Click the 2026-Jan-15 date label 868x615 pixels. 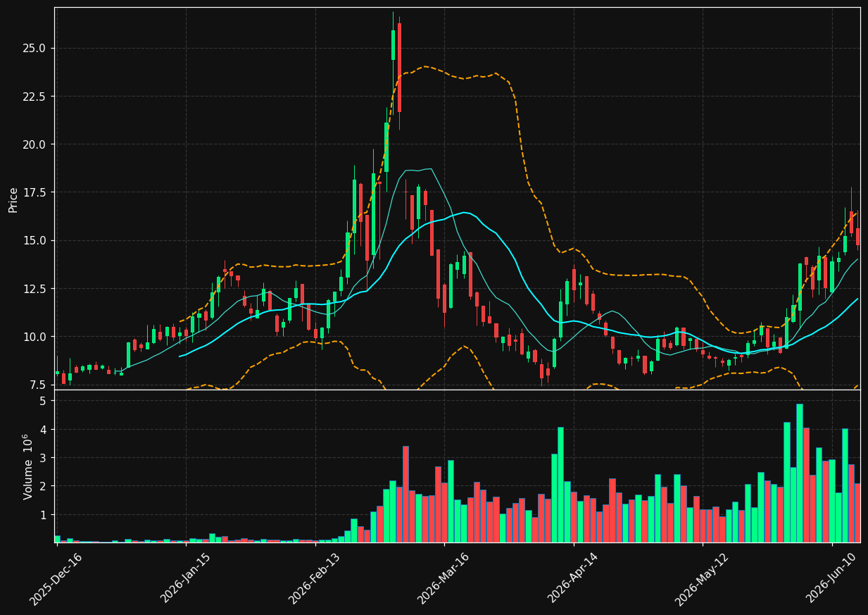click(184, 579)
